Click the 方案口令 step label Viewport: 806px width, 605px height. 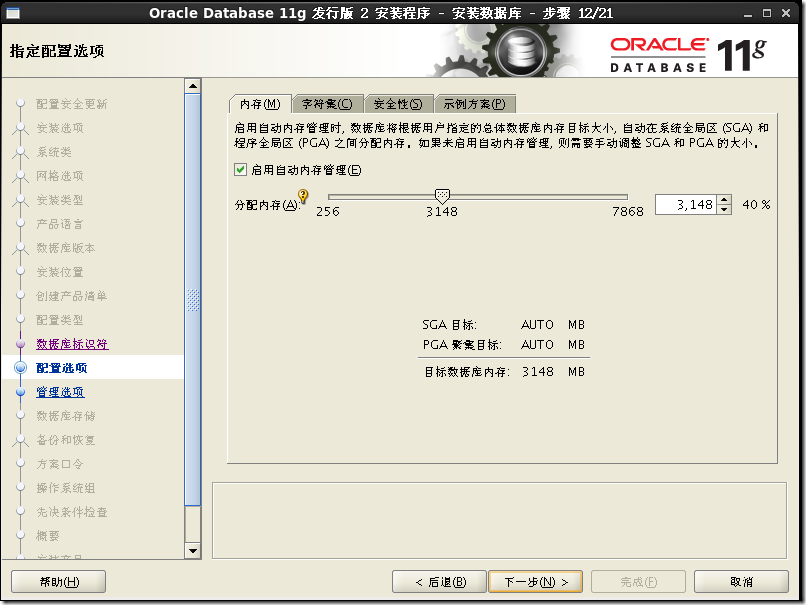click(60, 464)
